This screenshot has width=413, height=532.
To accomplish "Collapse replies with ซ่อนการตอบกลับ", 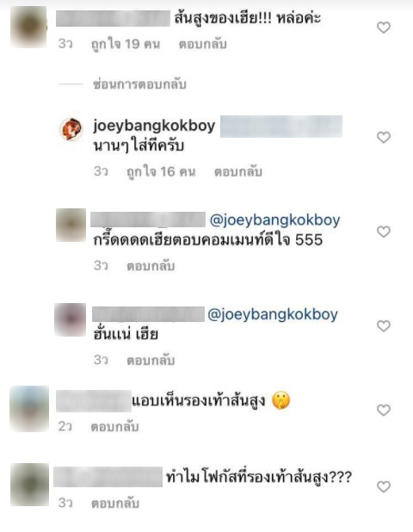I will coord(139,84).
